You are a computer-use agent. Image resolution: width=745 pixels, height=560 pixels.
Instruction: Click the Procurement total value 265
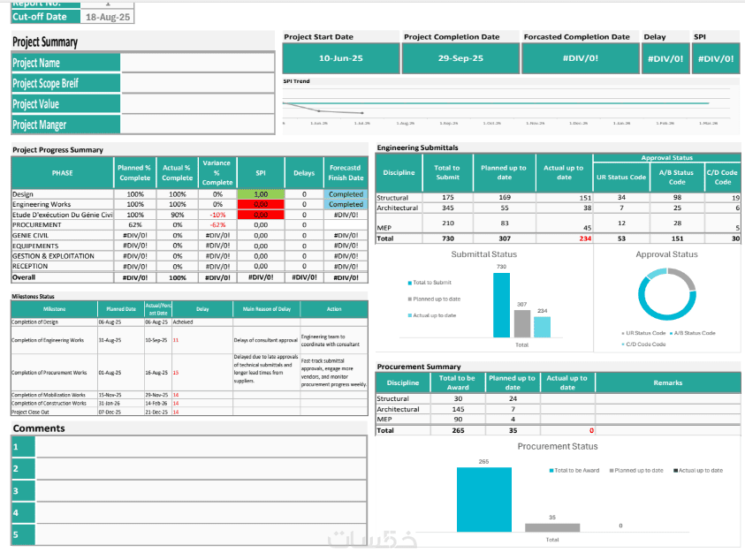tap(458, 430)
